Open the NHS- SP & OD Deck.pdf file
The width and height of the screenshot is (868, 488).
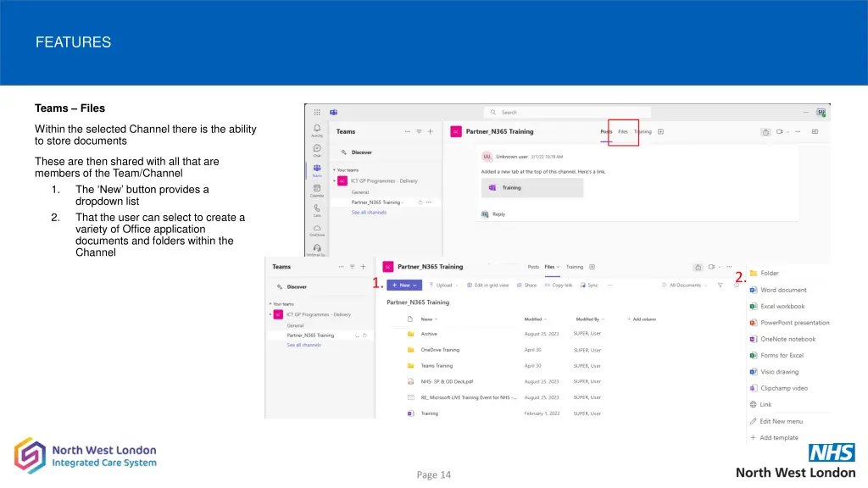point(447,382)
